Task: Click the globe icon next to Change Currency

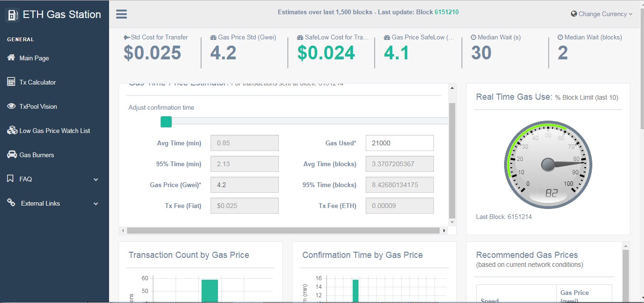Action: tap(574, 14)
